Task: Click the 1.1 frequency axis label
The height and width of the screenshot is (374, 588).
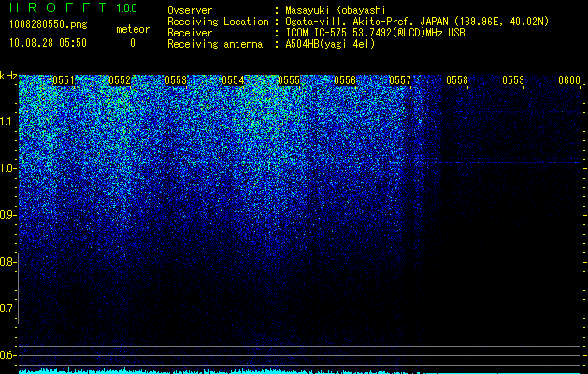Action: (x=7, y=122)
